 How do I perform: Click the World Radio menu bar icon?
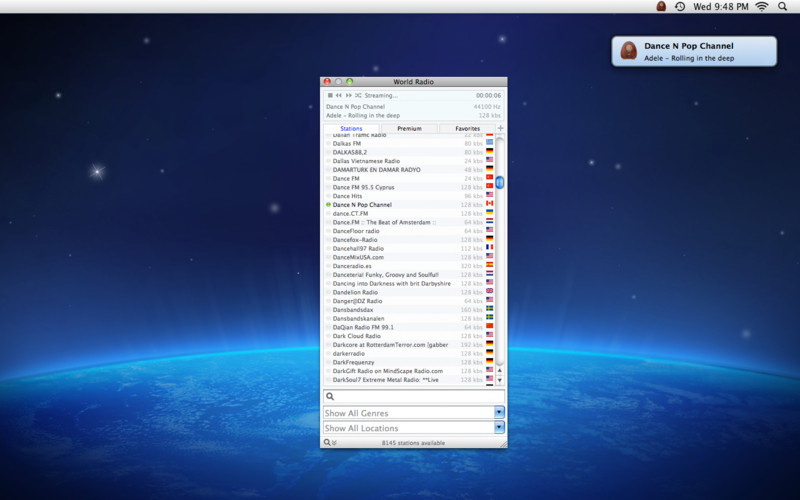click(x=661, y=7)
